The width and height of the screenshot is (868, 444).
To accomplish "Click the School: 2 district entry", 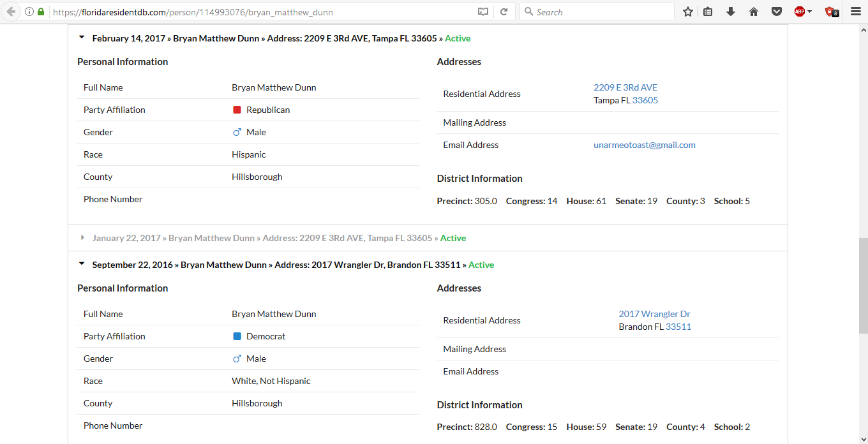I will (x=732, y=427).
